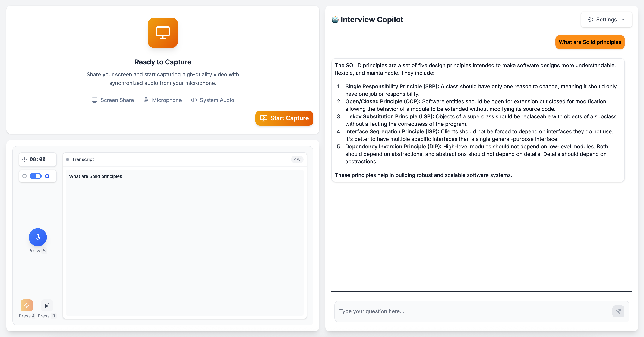Click the globe icon beside the toggle
The height and width of the screenshot is (337, 644).
click(x=24, y=176)
